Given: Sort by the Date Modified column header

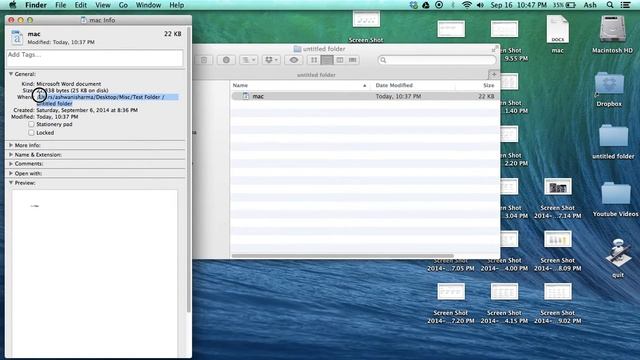Looking at the screenshot, I should coord(413,85).
